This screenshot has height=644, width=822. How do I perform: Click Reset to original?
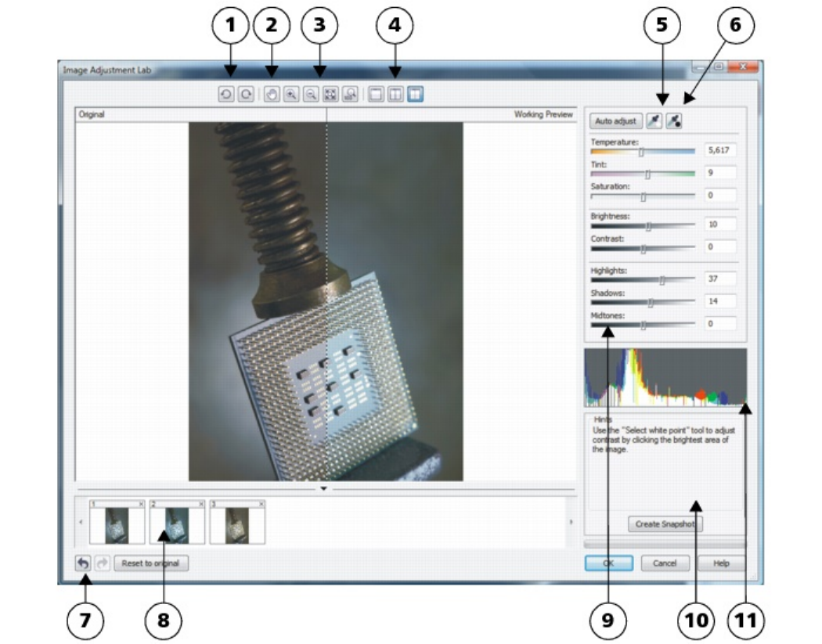pos(150,563)
